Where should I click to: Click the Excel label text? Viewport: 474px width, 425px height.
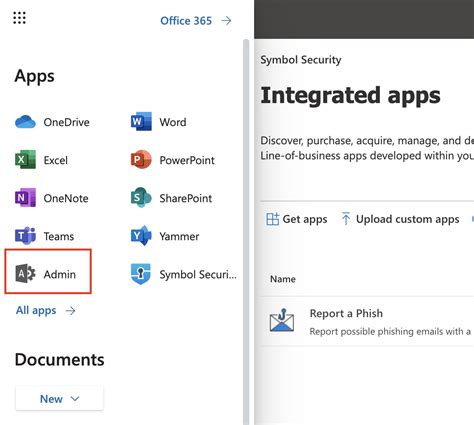tap(56, 160)
